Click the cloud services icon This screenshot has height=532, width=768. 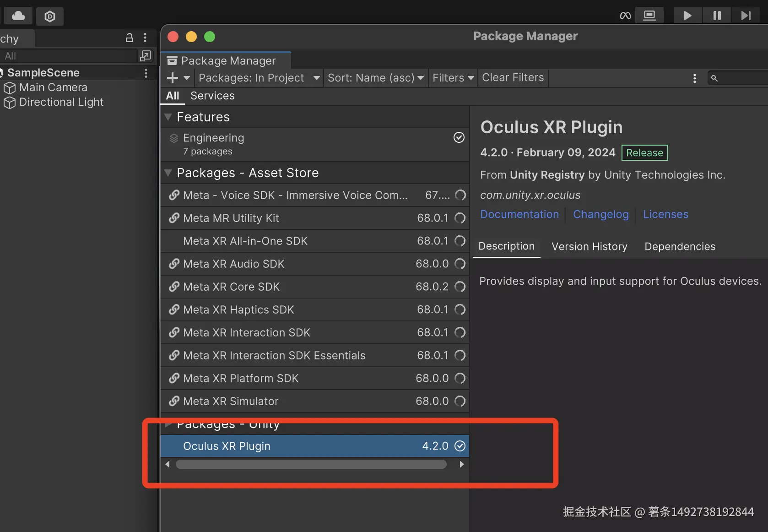pyautogui.click(x=18, y=16)
